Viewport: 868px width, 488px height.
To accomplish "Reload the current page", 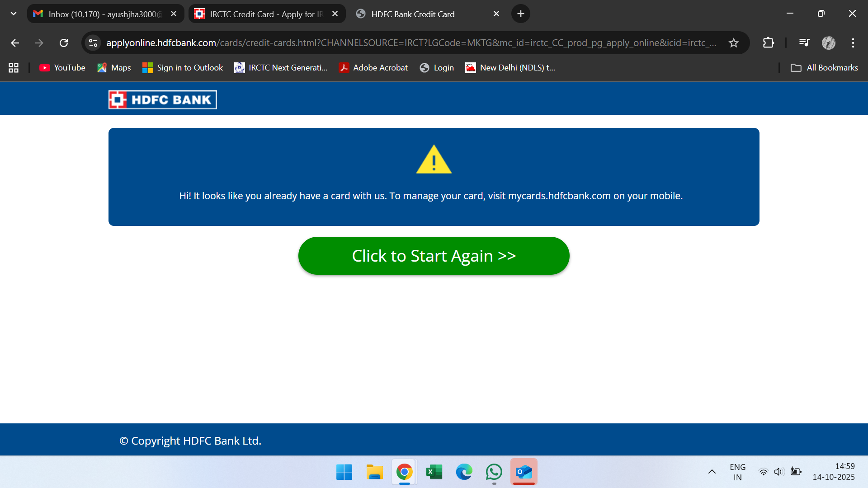I will click(64, 43).
